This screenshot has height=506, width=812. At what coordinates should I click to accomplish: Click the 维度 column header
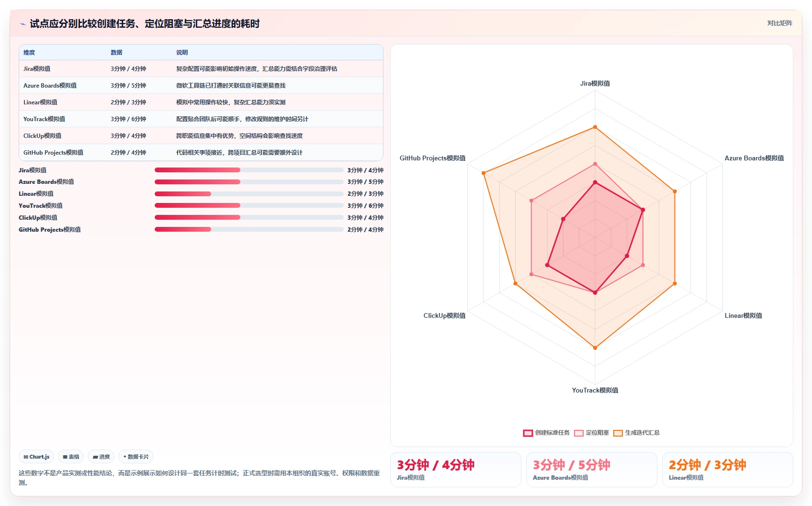click(29, 53)
